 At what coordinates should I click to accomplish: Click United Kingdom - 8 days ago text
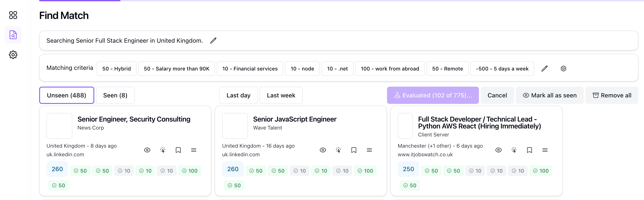pos(82,146)
